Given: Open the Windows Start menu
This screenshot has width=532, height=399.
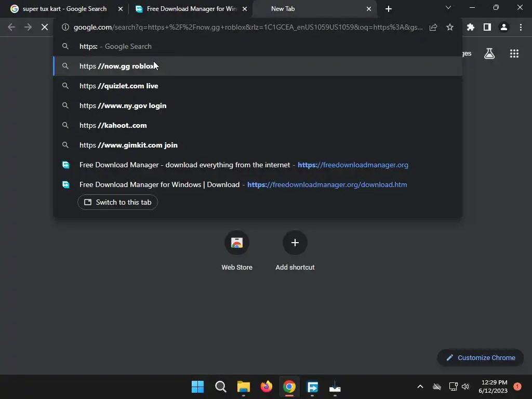Looking at the screenshot, I should [x=197, y=387].
